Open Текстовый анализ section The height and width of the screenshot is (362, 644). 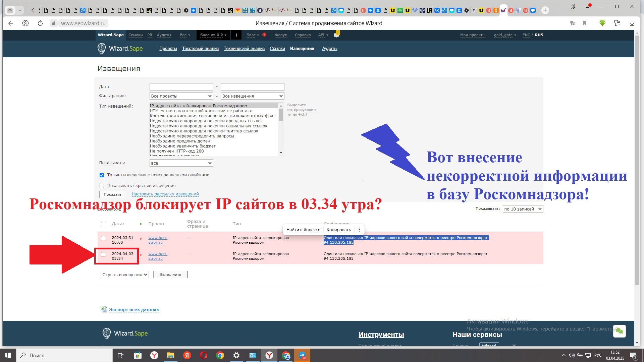pos(200,49)
